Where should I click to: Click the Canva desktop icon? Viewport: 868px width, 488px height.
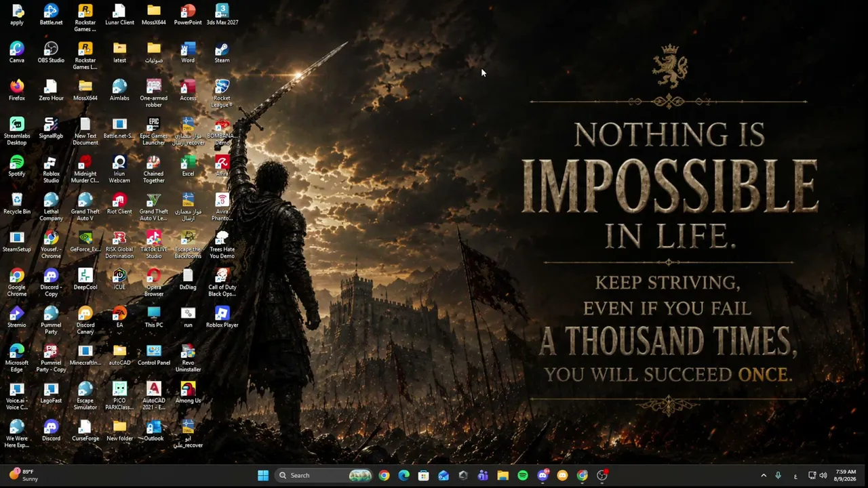(17, 53)
